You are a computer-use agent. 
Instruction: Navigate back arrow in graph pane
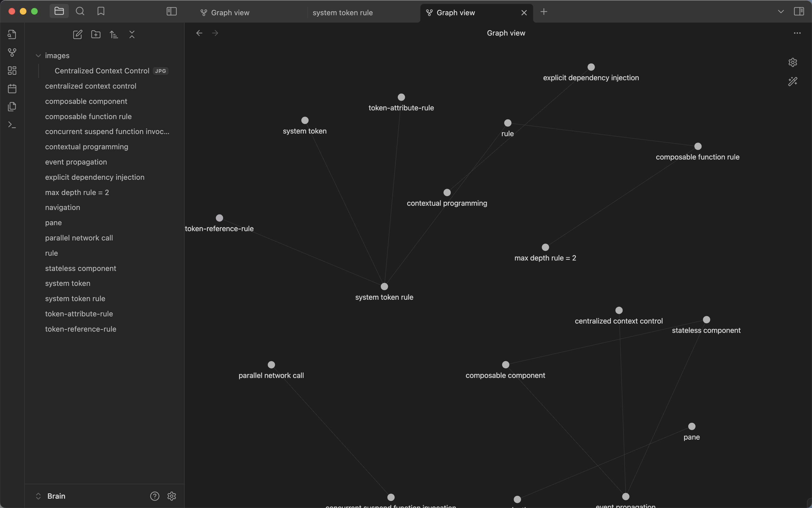point(199,33)
